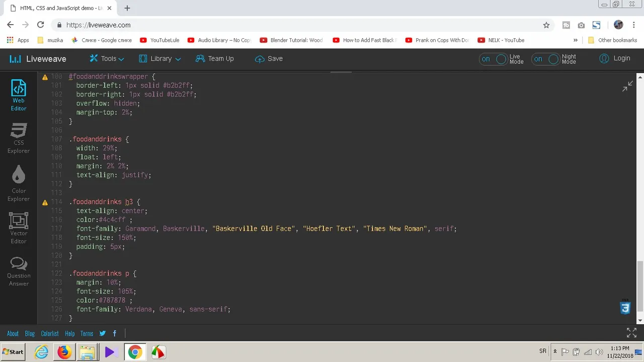Expand the Tools dropdown menu
The image size is (644, 362).
(107, 59)
